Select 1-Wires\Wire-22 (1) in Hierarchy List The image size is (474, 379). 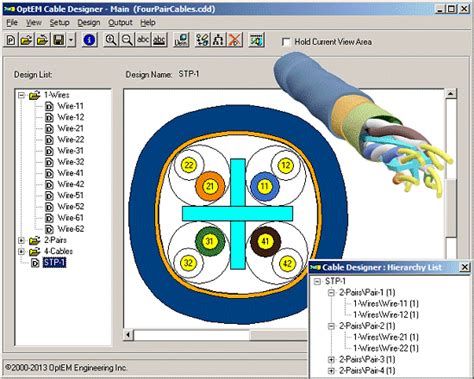click(x=386, y=348)
